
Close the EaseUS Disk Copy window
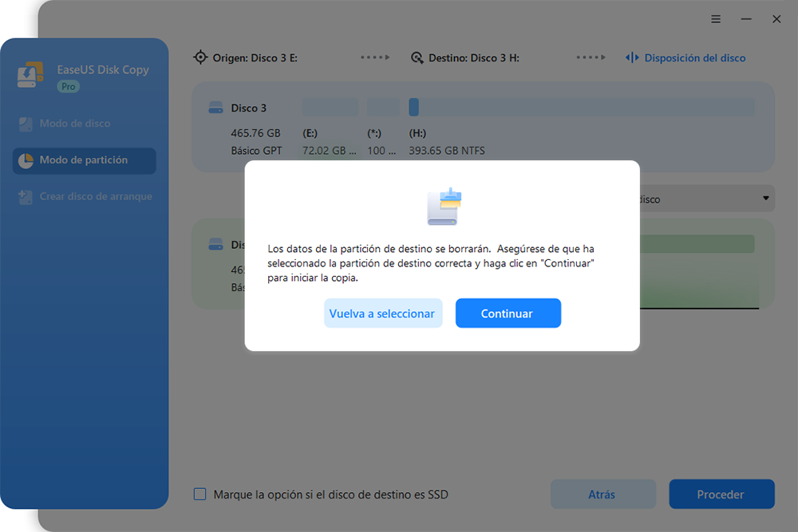pos(776,19)
